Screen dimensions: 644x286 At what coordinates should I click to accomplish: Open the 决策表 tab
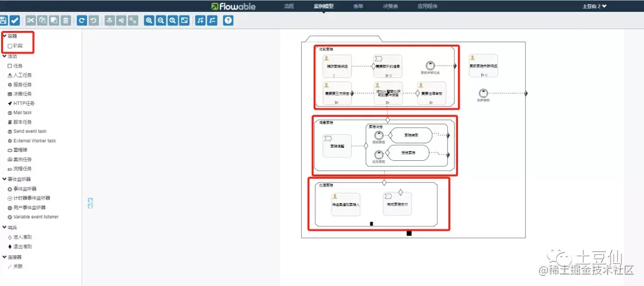(391, 6)
